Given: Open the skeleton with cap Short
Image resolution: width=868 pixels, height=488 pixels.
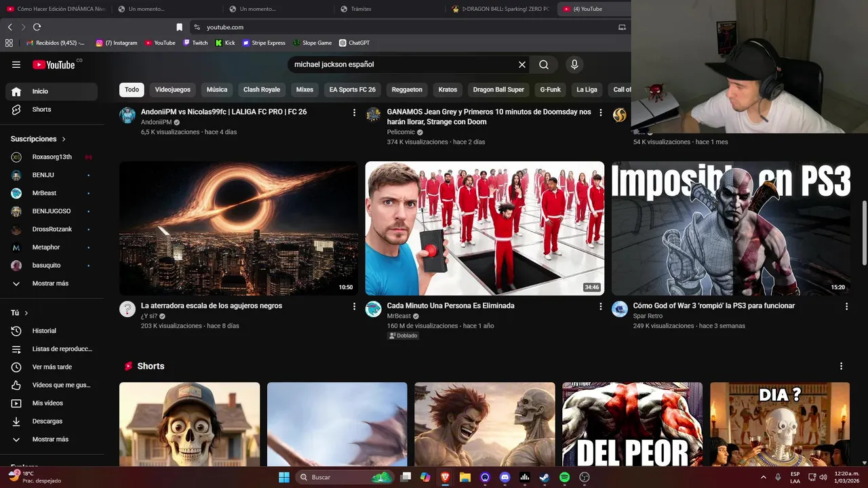Looking at the screenshot, I should click(x=189, y=424).
